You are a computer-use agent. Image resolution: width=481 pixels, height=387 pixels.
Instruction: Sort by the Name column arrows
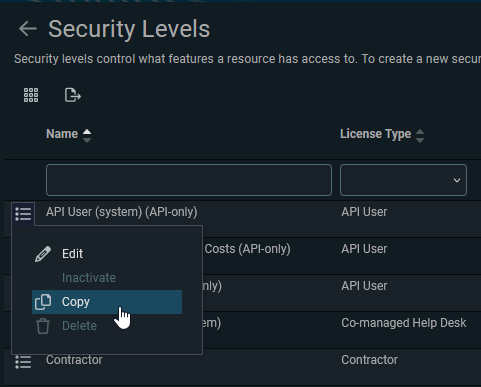(87, 135)
